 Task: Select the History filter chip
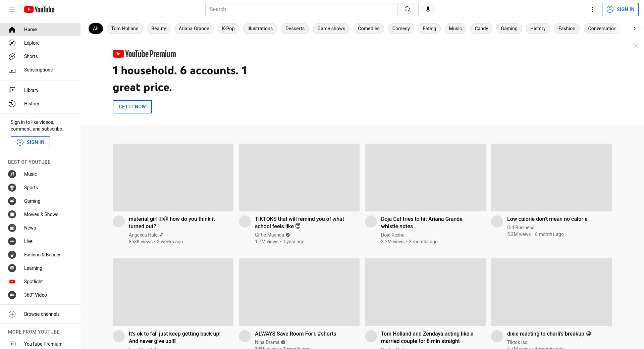point(538,29)
